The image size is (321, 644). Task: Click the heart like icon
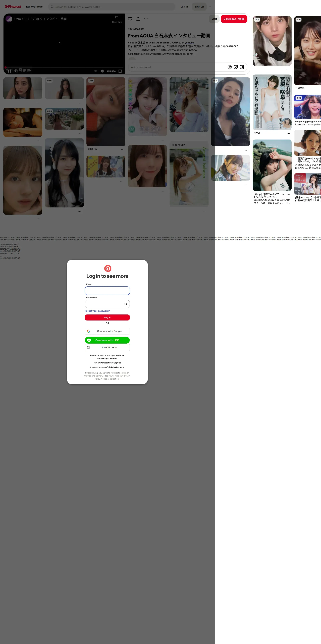click(130, 19)
